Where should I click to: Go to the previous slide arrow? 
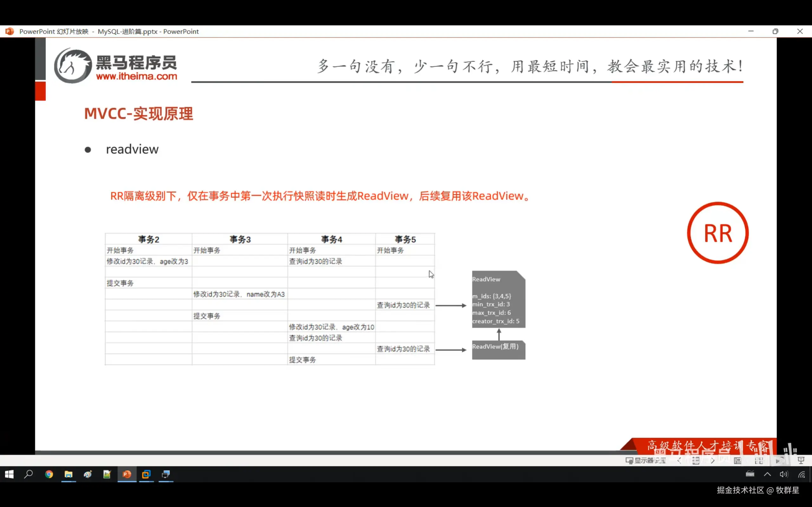tap(679, 460)
